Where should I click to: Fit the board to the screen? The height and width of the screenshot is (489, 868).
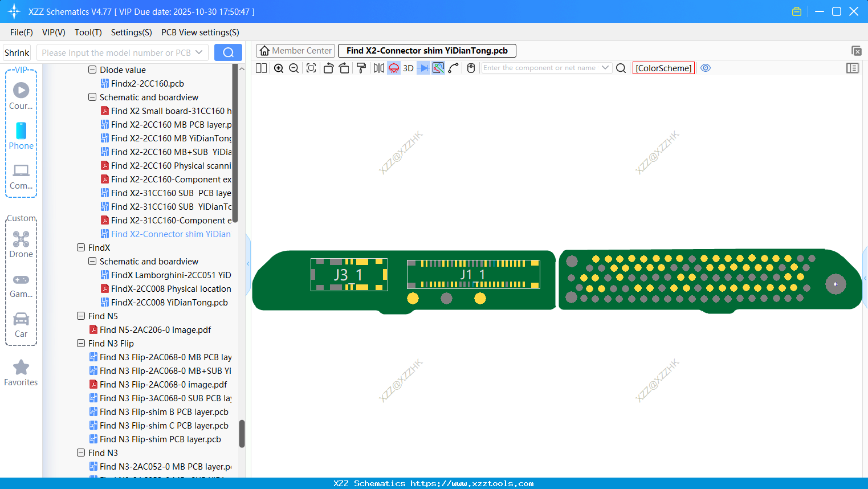tap(311, 68)
